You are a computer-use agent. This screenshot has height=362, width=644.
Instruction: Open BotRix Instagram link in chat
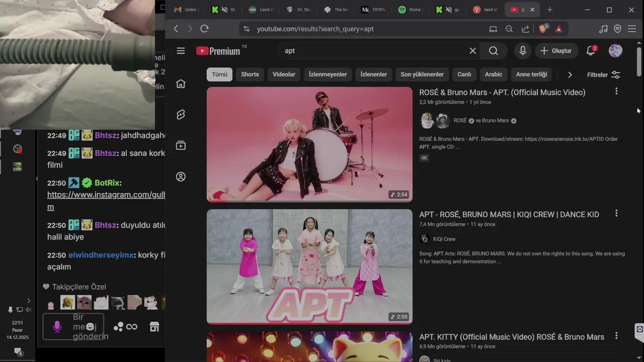[x=106, y=201]
